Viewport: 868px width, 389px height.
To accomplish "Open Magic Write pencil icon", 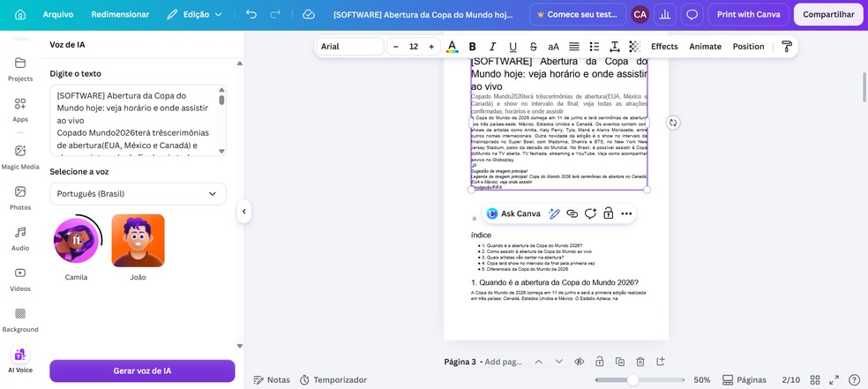I will tap(554, 213).
